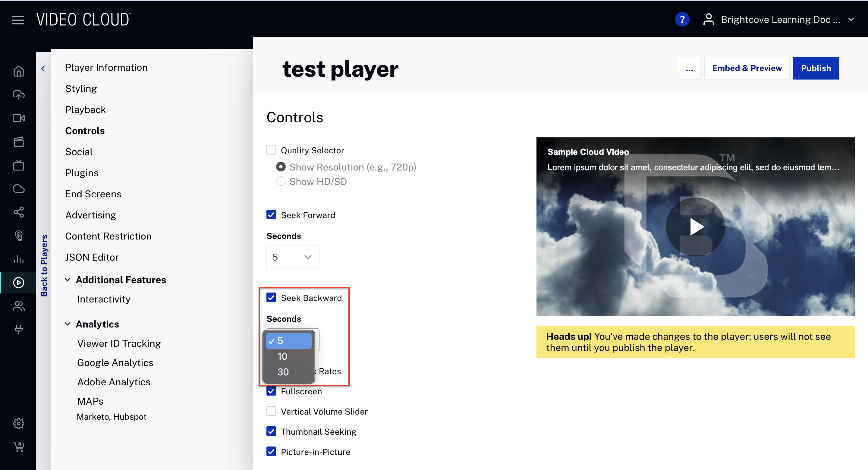This screenshot has height=470, width=868.
Task: Select Show HD/SD radio option
Action: [x=281, y=181]
